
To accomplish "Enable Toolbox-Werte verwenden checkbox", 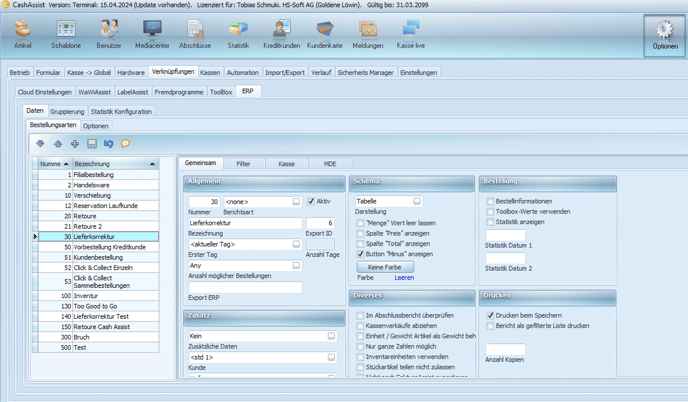I will tap(490, 212).
